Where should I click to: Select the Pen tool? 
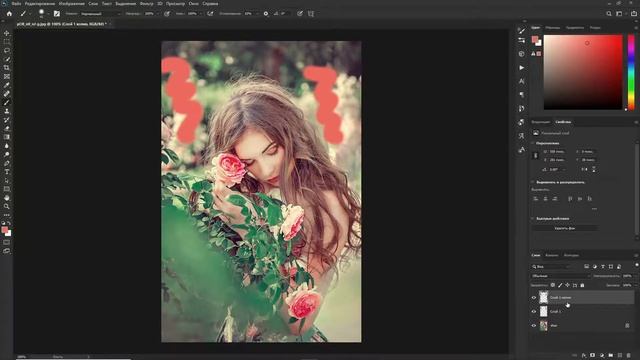(7, 163)
